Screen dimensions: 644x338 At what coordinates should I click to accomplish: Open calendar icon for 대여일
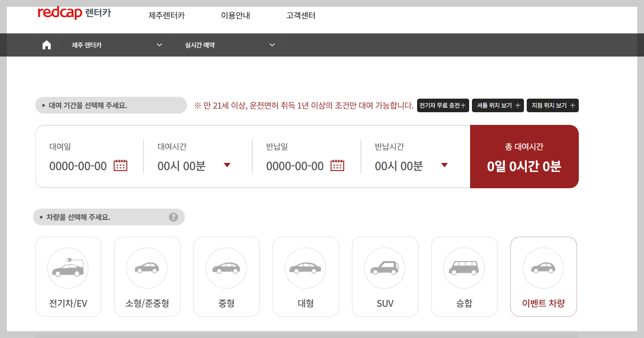click(x=120, y=166)
